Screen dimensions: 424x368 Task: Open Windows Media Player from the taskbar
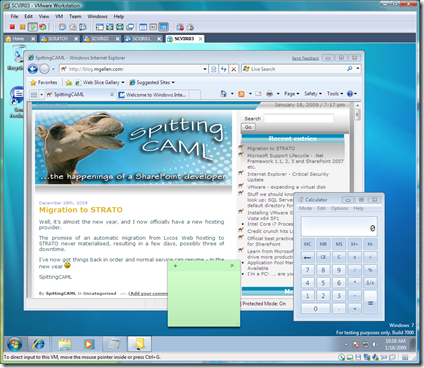[89, 344]
